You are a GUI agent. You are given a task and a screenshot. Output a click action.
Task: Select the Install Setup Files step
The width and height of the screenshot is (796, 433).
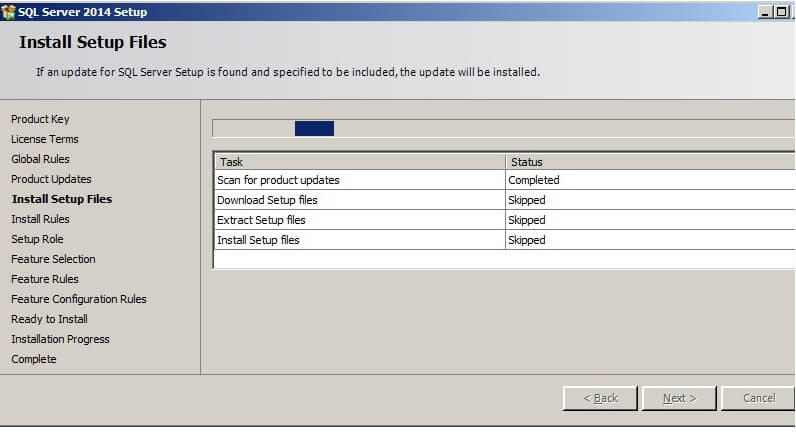pyautogui.click(x=62, y=199)
